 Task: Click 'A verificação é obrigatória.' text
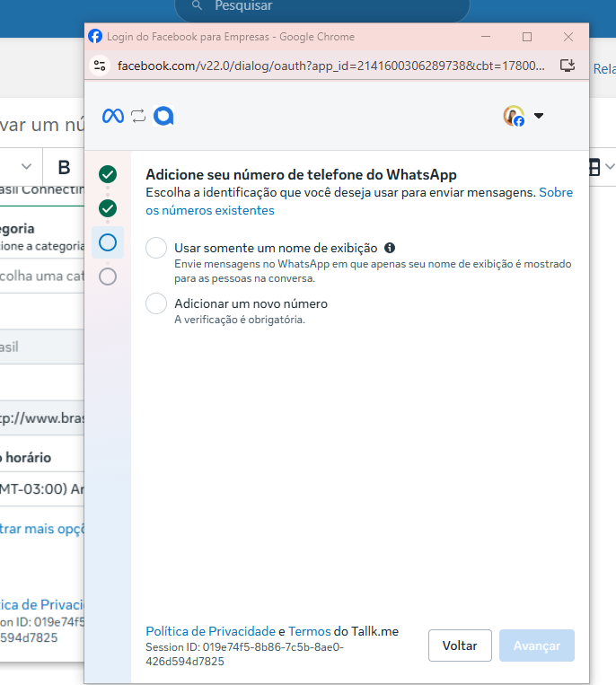coord(240,320)
